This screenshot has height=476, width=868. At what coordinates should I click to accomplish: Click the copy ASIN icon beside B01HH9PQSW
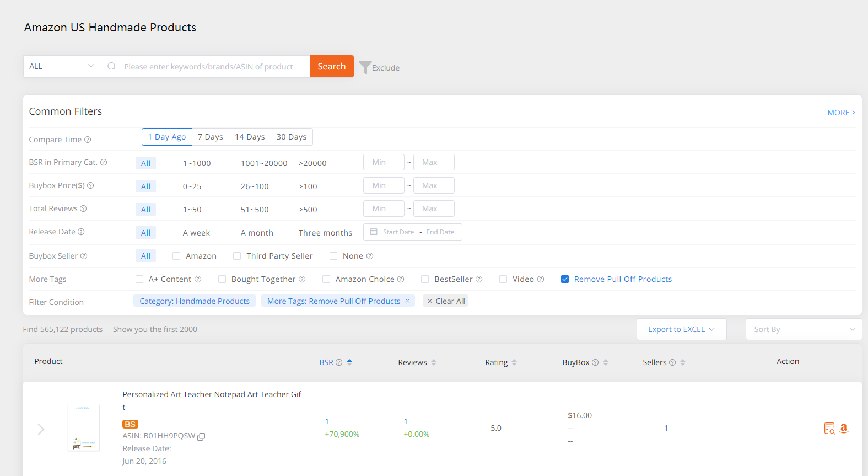202,436
